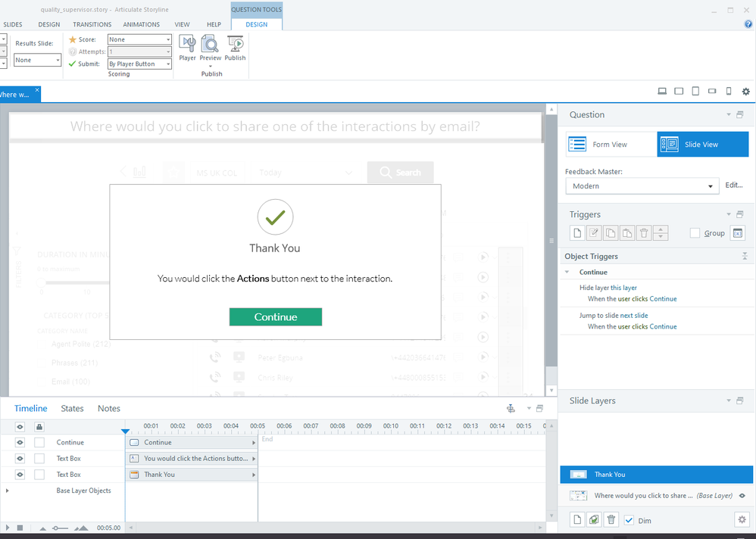This screenshot has height=539, width=756.
Task: Open the Submit By Player Button dropdown
Action: pos(139,64)
